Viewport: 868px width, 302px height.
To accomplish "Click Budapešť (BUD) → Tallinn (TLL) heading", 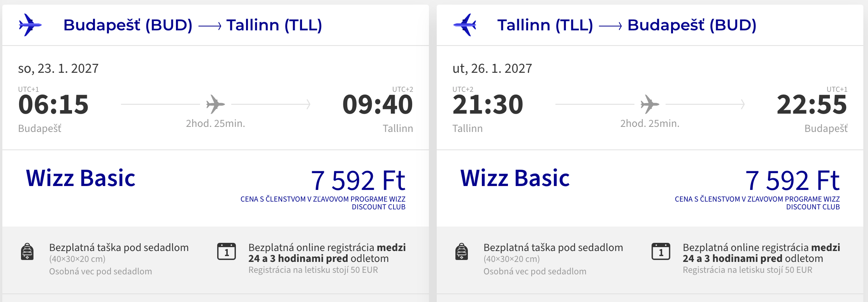I will point(193,25).
